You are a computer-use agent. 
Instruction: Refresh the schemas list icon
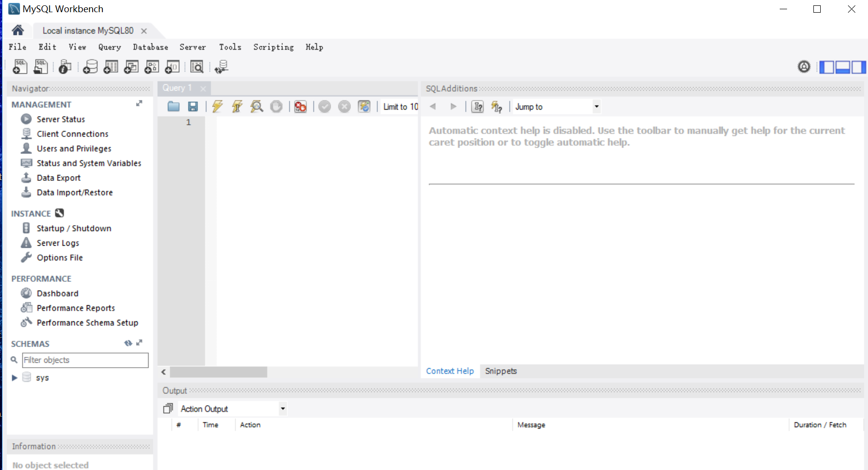tap(128, 343)
